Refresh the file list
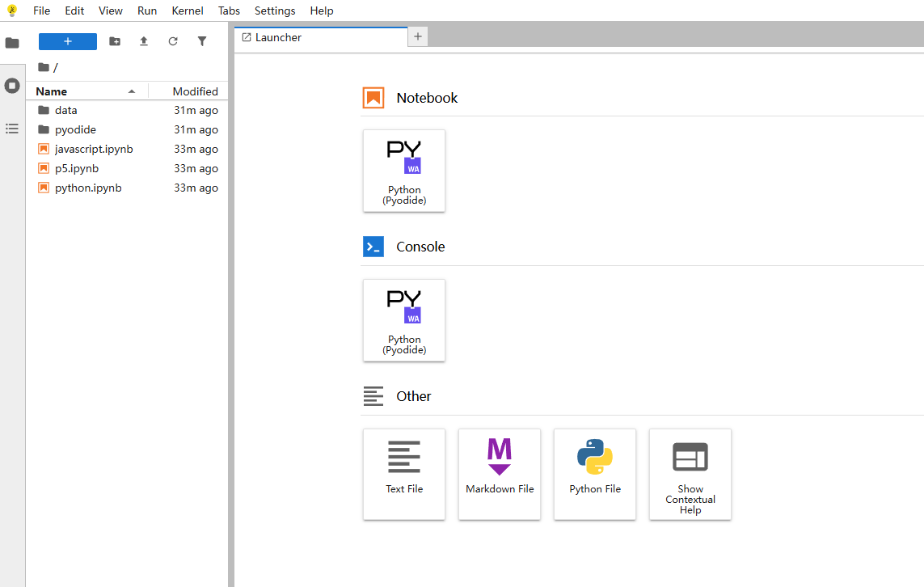924x587 pixels. (173, 41)
